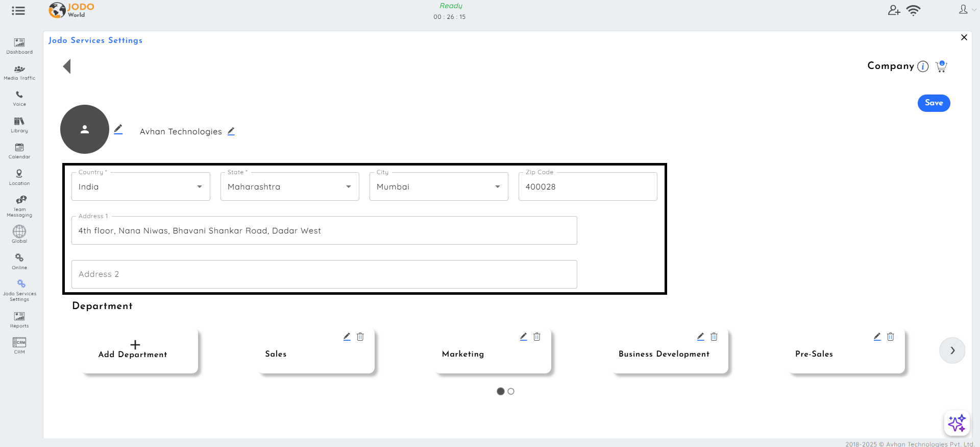Delete the Business Development department
The image size is (980, 447).
click(714, 337)
